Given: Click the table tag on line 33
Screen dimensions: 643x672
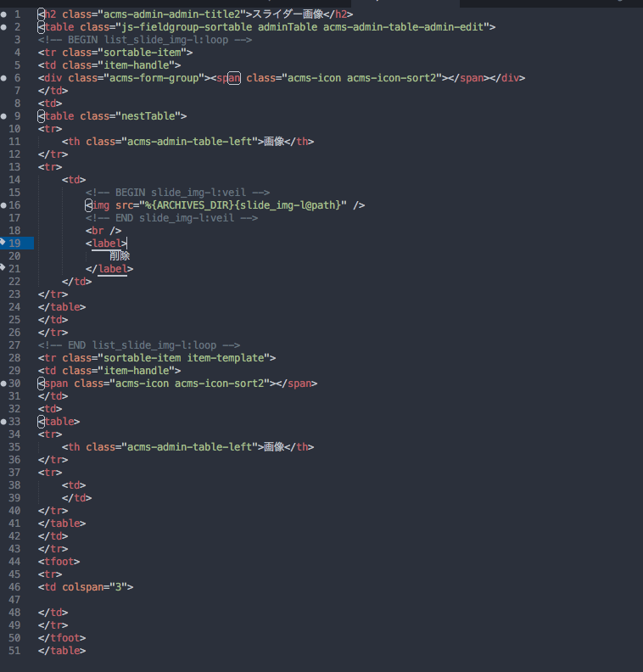Looking at the screenshot, I should tap(59, 422).
